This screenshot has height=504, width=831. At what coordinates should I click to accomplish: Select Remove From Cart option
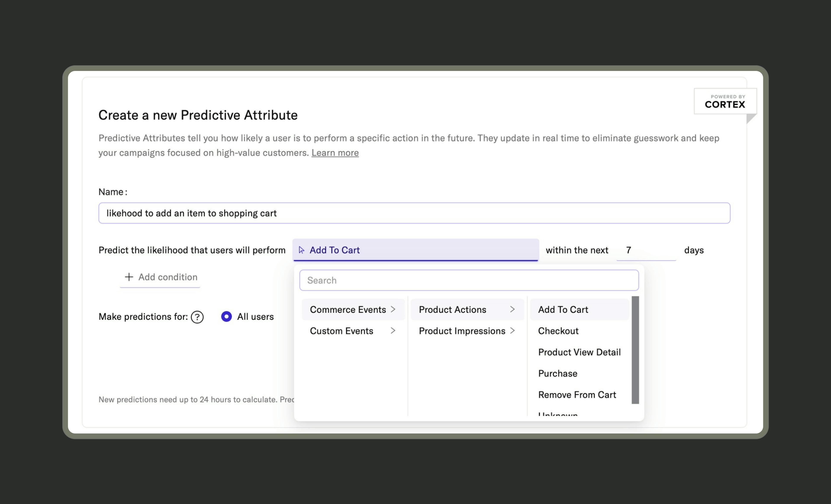click(x=577, y=394)
